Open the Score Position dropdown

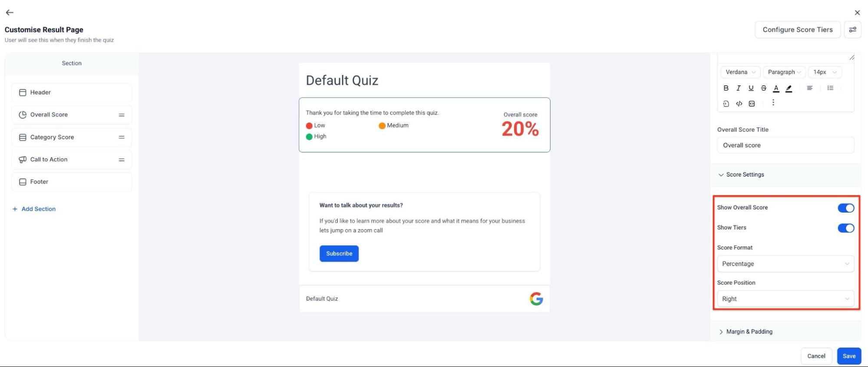point(785,299)
